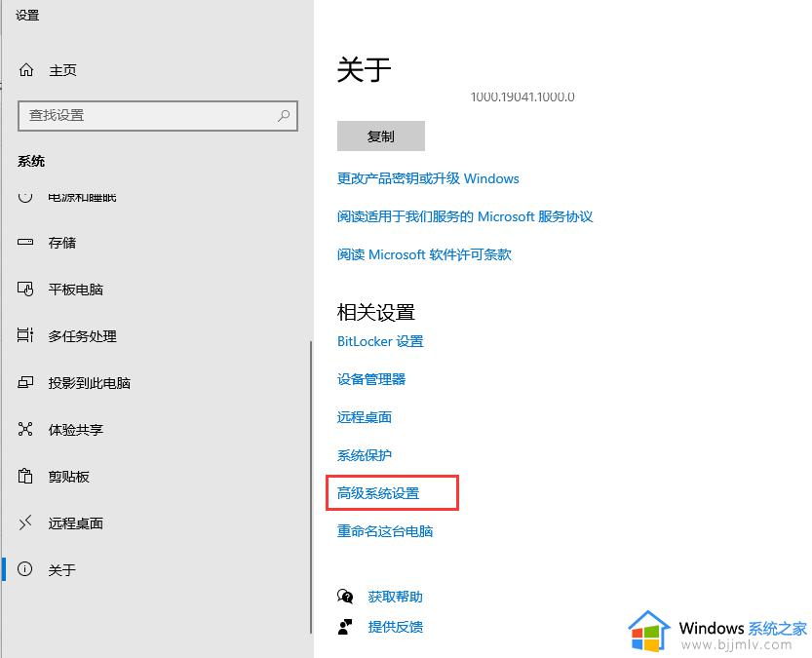Open 设备管理器 device manager link
Screen dimensions: 812x658
[x=371, y=379]
